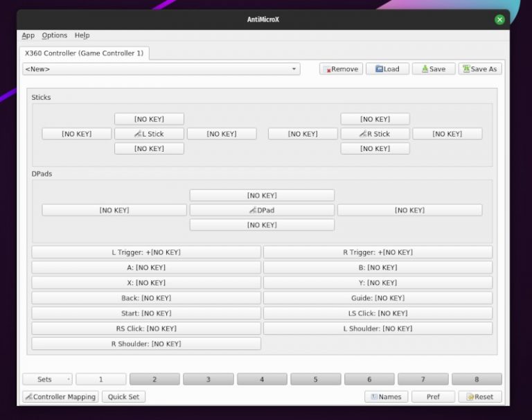Assign key to DPad left
Image resolution: width=532 pixels, height=420 pixels.
pyautogui.click(x=114, y=210)
